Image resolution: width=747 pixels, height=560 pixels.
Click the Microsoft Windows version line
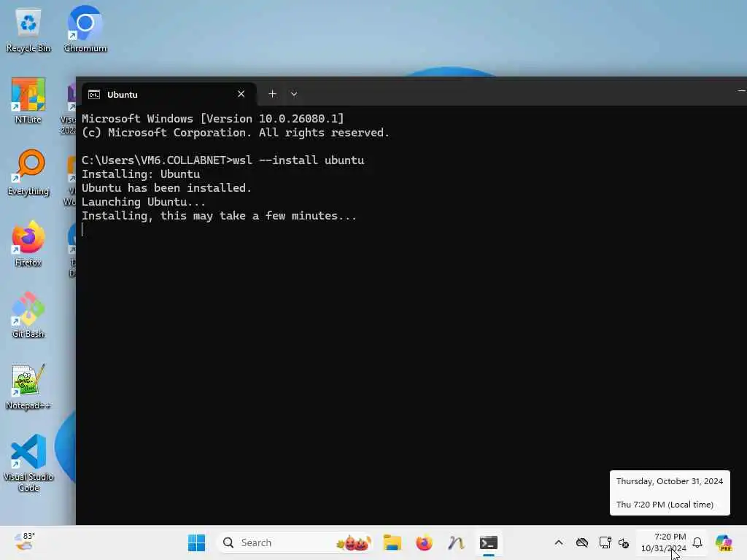(x=212, y=118)
